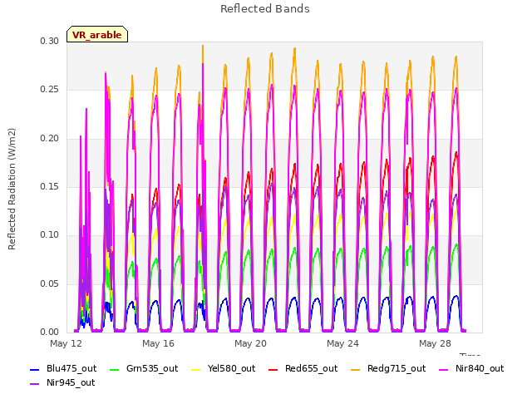
Task: Click the 0.00 y-axis tick label
Action: pos(50,332)
